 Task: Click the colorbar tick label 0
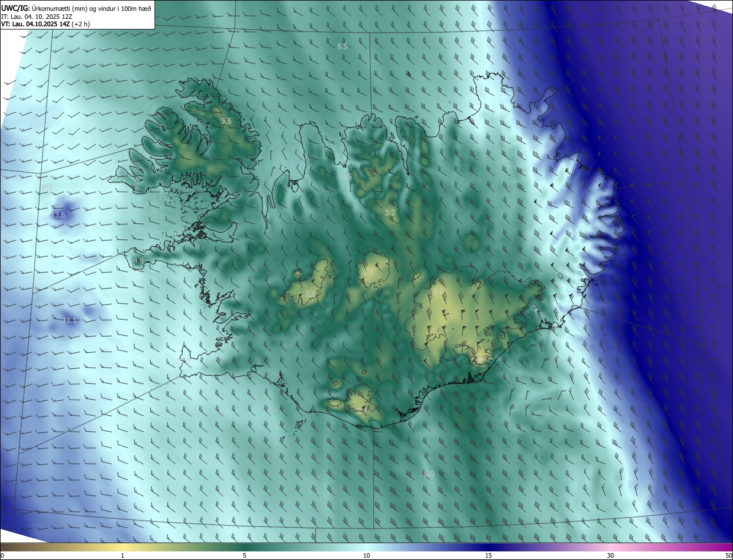click(2, 555)
